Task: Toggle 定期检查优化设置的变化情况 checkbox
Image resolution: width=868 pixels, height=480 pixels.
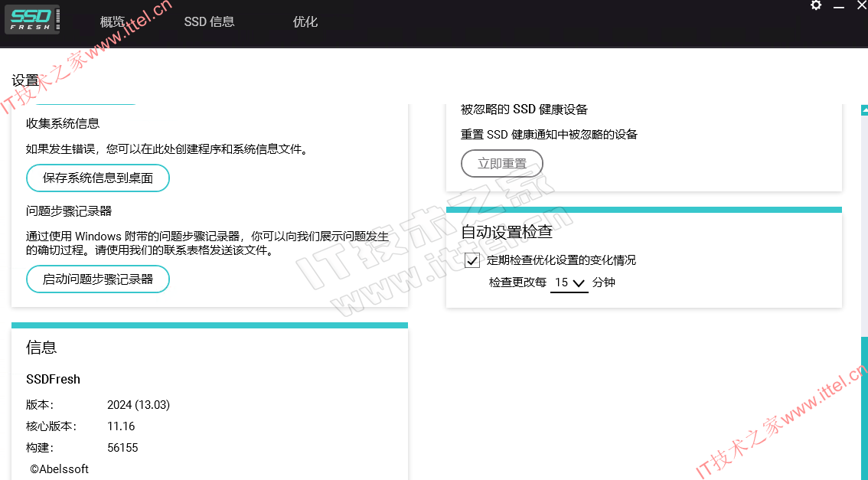Action: (472, 260)
